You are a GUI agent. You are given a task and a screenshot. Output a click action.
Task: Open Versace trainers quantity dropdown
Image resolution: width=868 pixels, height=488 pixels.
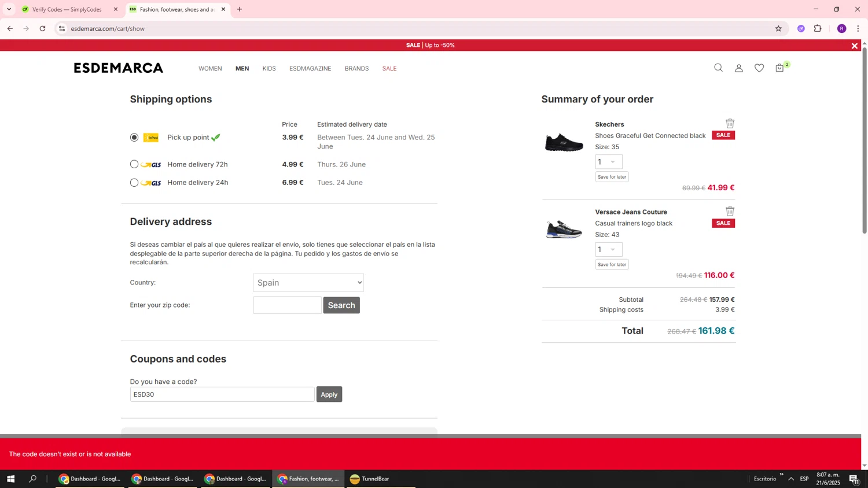[609, 250]
